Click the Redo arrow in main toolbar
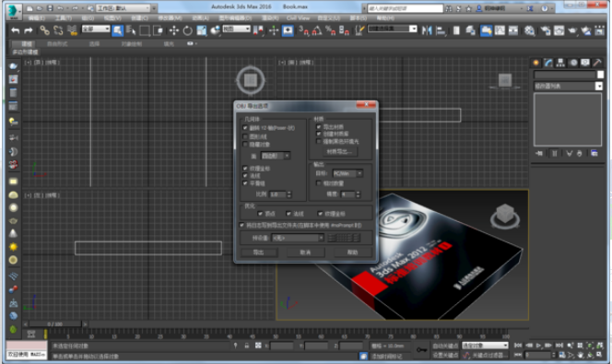 coord(29,30)
